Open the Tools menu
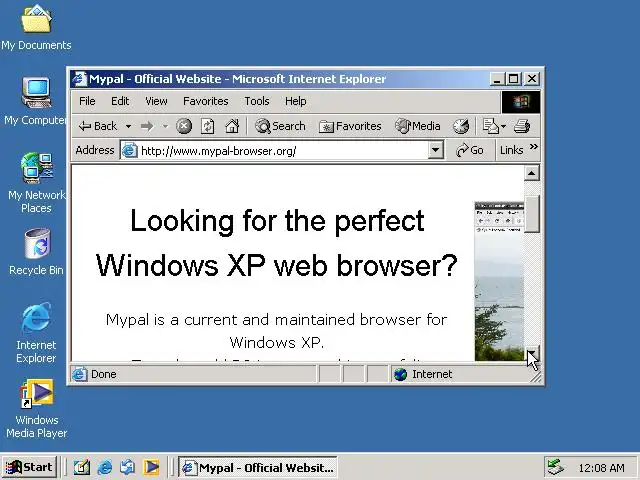This screenshot has width=640, height=480. point(257,101)
